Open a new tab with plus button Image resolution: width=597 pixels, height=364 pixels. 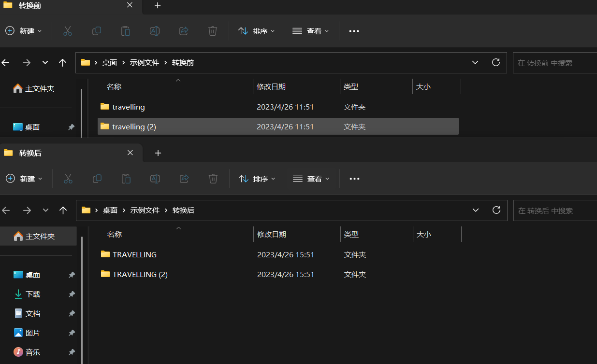(158, 5)
